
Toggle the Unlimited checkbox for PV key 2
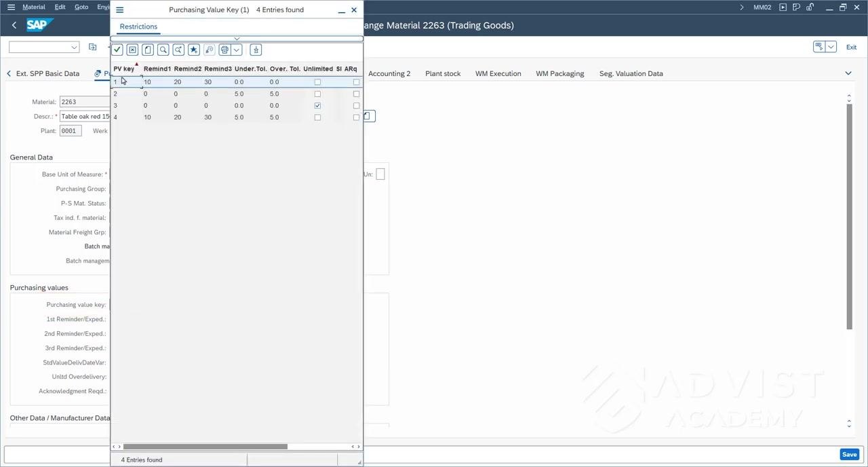click(x=317, y=94)
